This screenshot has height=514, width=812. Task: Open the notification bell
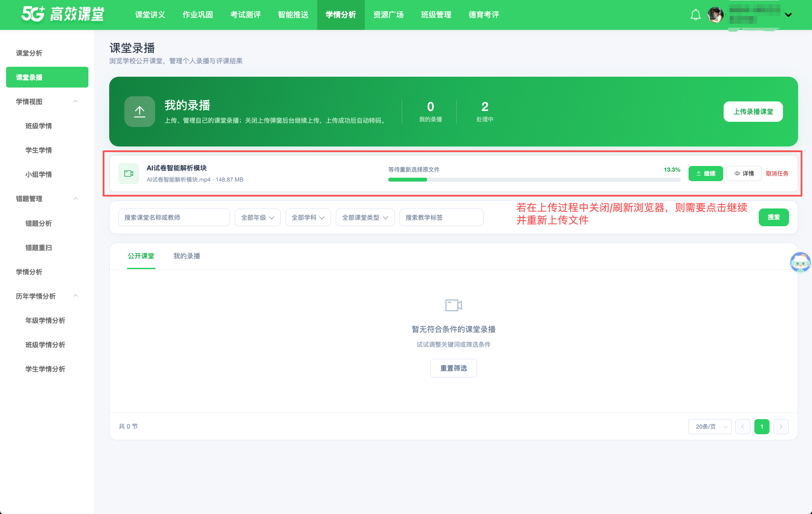pos(695,15)
